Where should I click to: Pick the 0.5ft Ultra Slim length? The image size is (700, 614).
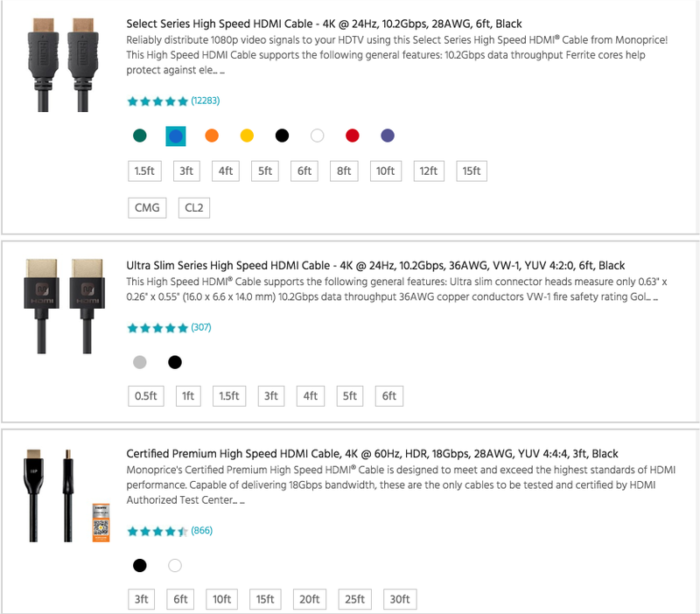pos(146,396)
